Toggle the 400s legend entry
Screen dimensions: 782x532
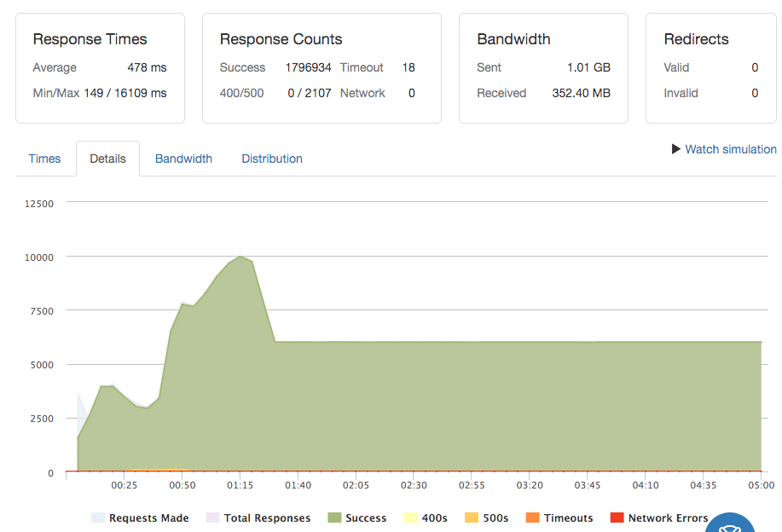tap(426, 518)
